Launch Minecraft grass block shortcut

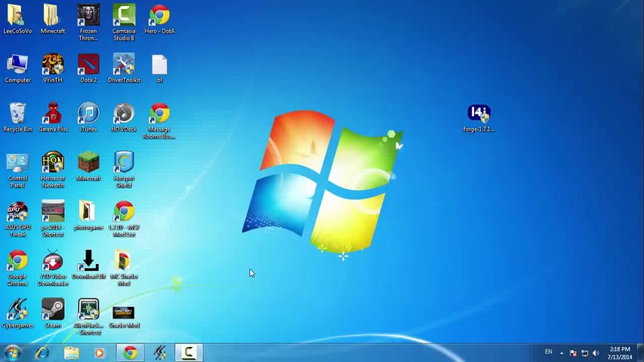click(x=88, y=166)
